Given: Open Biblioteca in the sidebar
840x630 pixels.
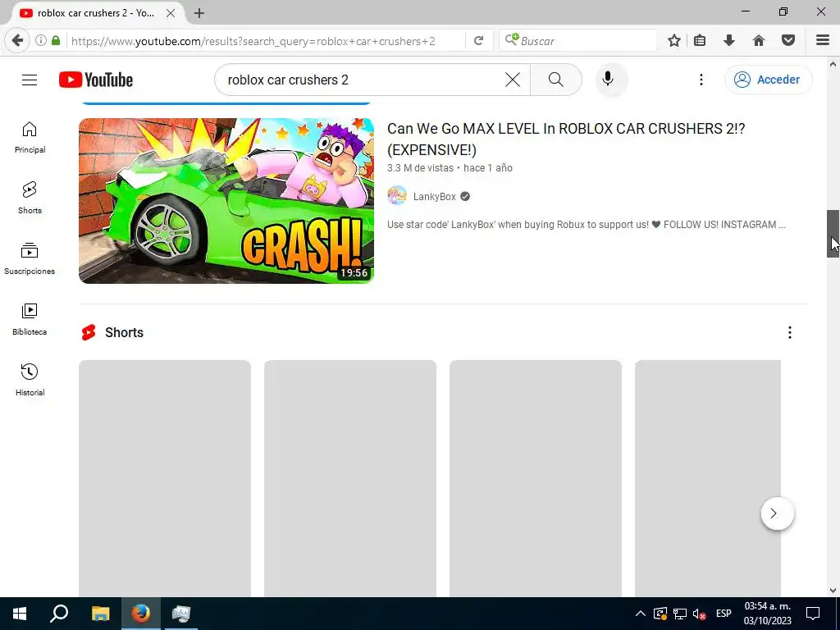Looking at the screenshot, I should pos(30,320).
